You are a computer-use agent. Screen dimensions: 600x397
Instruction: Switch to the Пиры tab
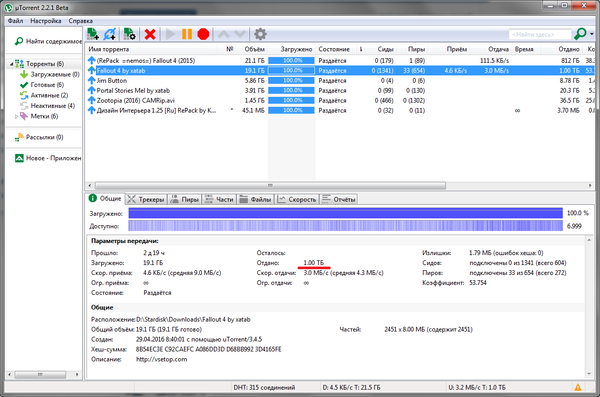tap(185, 199)
